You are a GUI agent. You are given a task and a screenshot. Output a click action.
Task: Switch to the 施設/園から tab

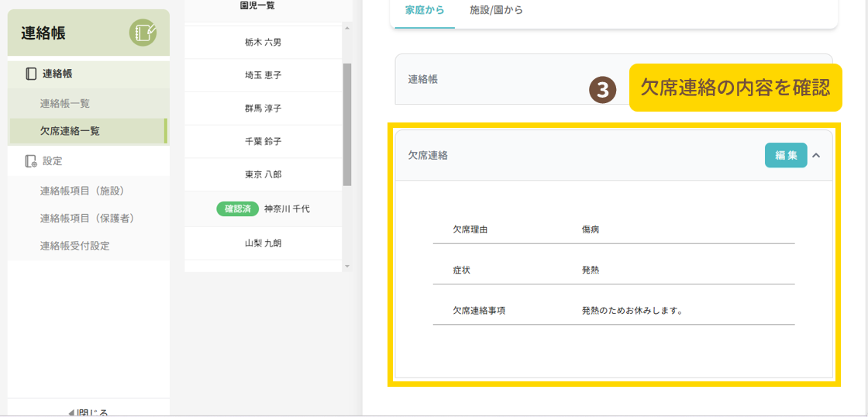click(x=496, y=10)
